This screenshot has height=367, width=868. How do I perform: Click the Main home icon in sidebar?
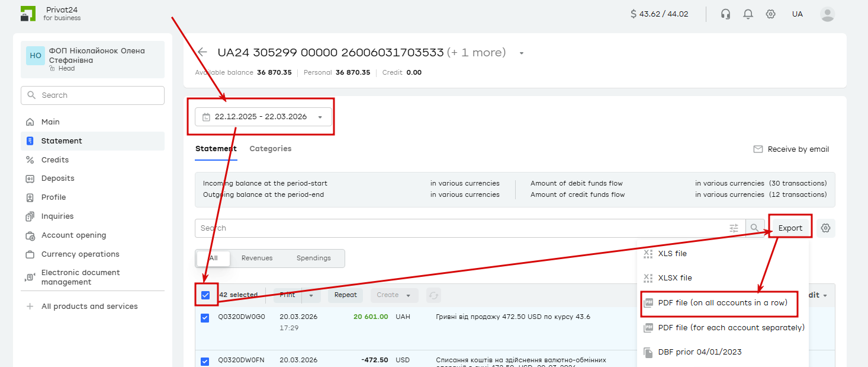[x=30, y=122]
